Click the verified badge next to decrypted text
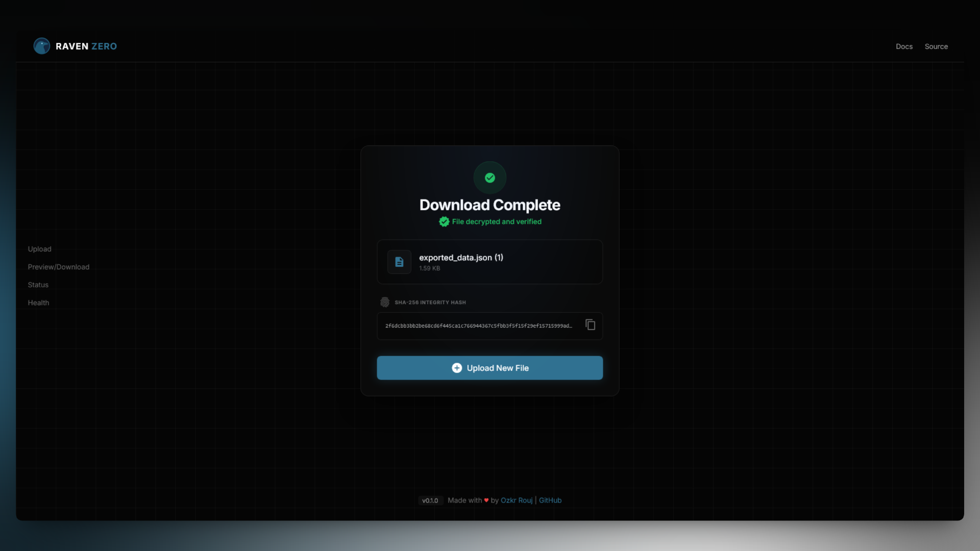 coord(444,222)
